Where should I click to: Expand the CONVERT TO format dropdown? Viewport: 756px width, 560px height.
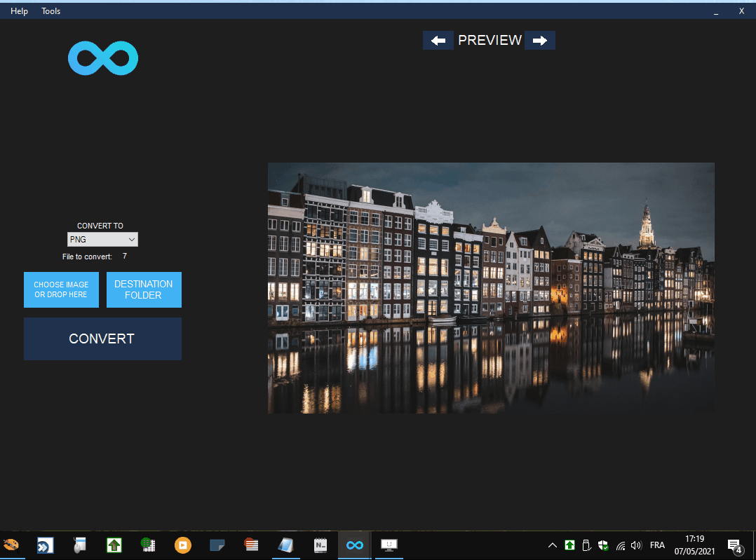pos(102,240)
